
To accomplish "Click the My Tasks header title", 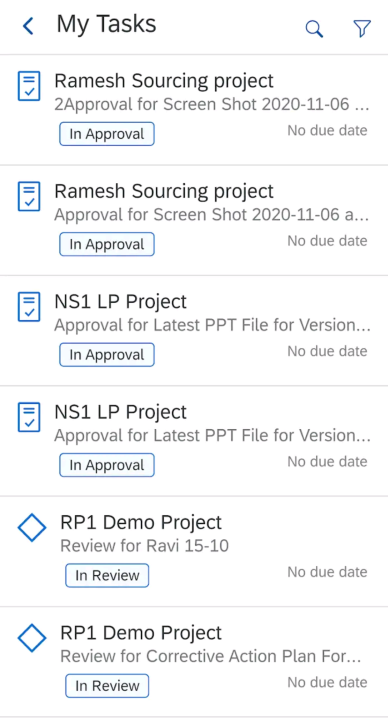I will tap(106, 24).
